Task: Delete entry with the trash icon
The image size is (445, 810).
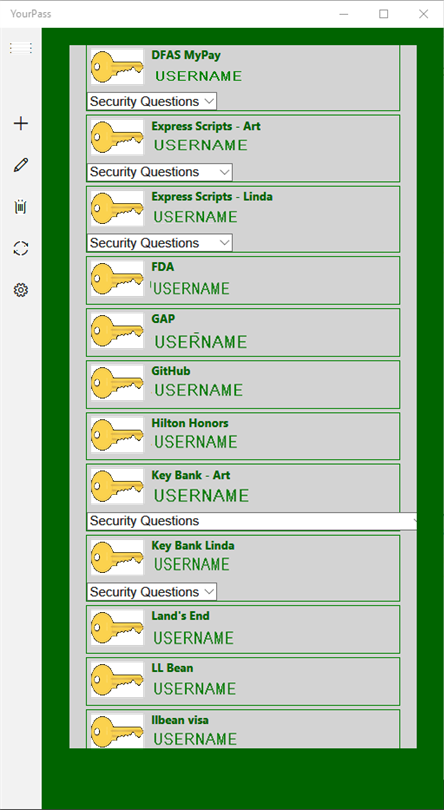Action: pos(21,207)
